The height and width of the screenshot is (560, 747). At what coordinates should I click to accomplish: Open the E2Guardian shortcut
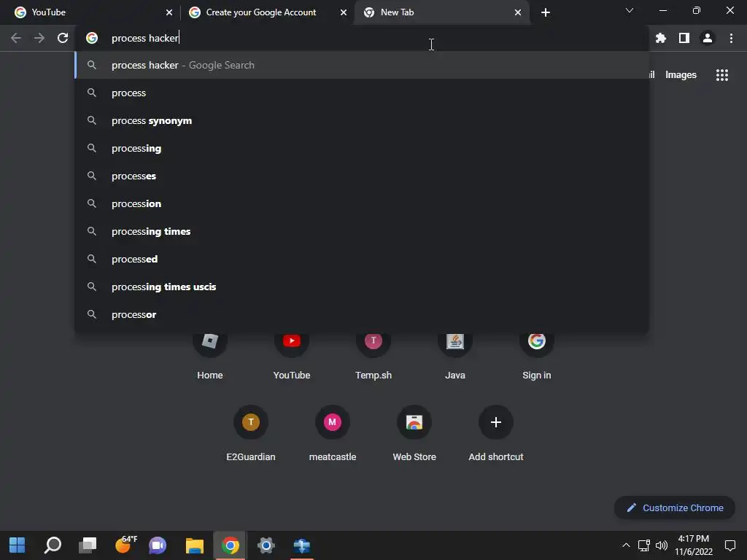pos(251,433)
